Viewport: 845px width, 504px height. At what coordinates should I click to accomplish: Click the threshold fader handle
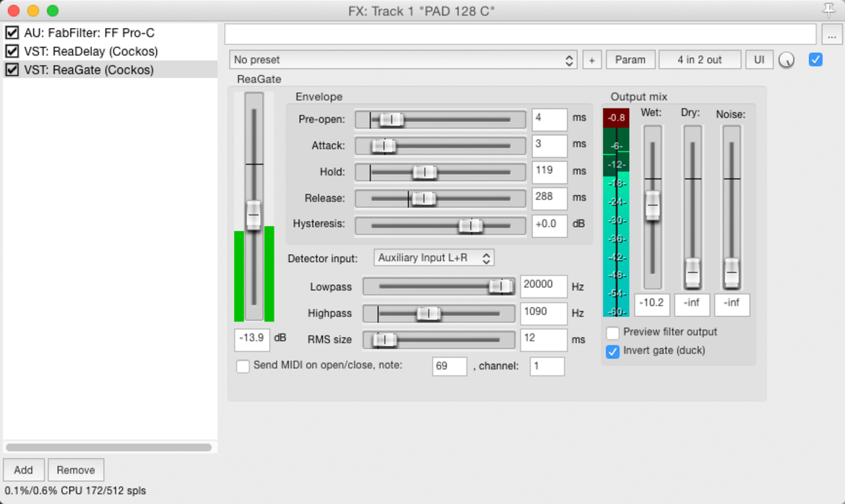click(253, 216)
